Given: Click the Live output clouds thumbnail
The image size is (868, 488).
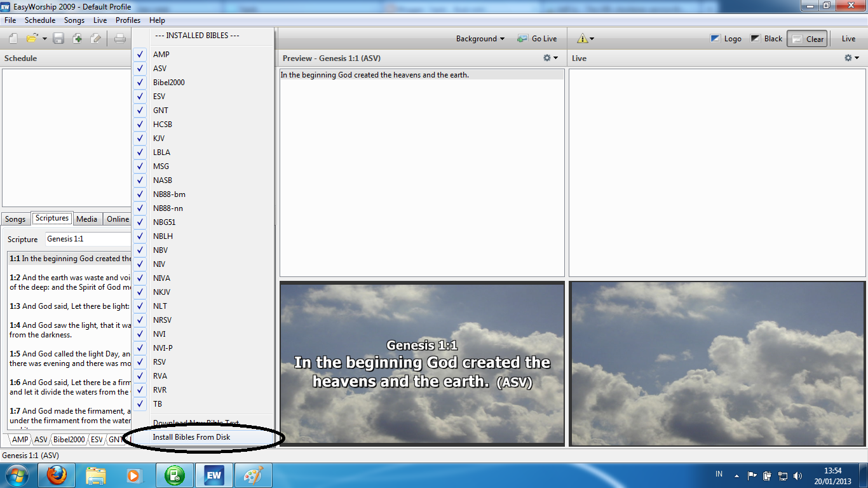Looking at the screenshot, I should (x=717, y=363).
